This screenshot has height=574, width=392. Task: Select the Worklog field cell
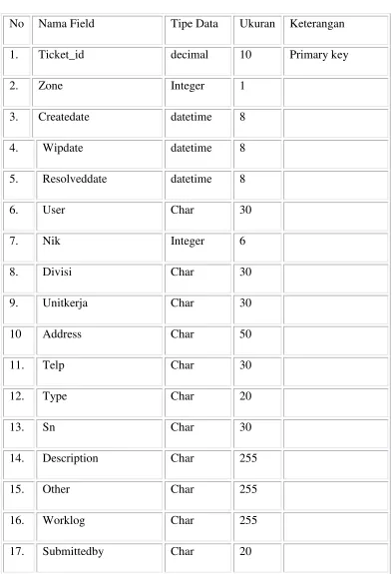99,527
